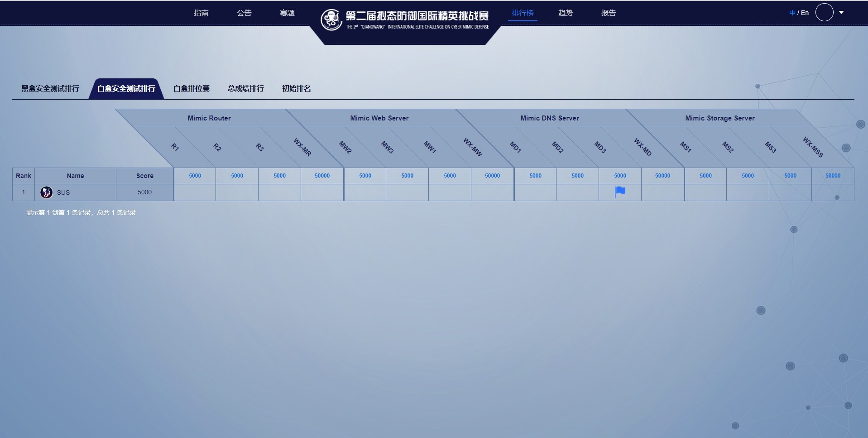The width and height of the screenshot is (868, 438).
Task: Click the R3 column header
Action: coord(259,147)
